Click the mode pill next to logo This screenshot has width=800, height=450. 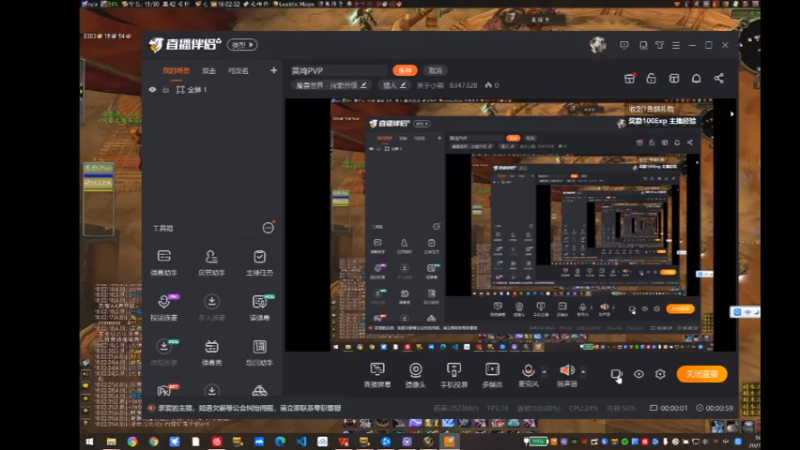point(242,44)
